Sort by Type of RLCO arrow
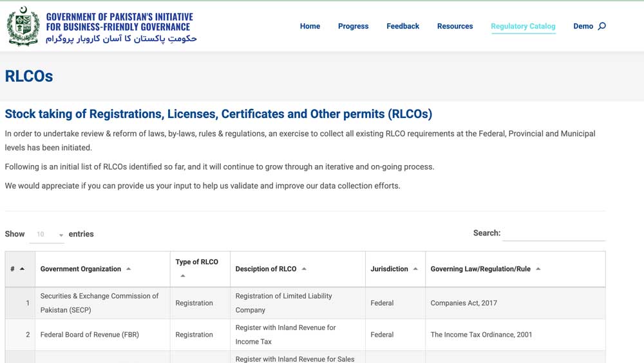The width and height of the screenshot is (644, 363). [183, 276]
